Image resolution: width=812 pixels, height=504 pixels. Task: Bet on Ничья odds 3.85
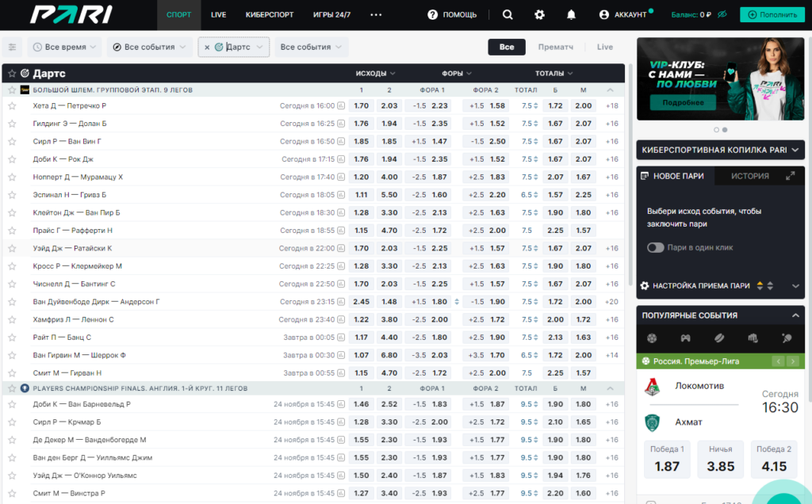pos(720,459)
